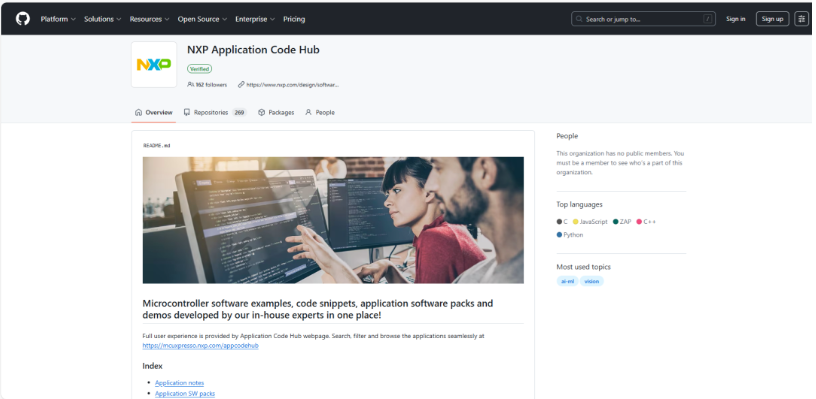The image size is (816, 399).
Task: Select the ai-ml topic tag
Action: point(567,281)
